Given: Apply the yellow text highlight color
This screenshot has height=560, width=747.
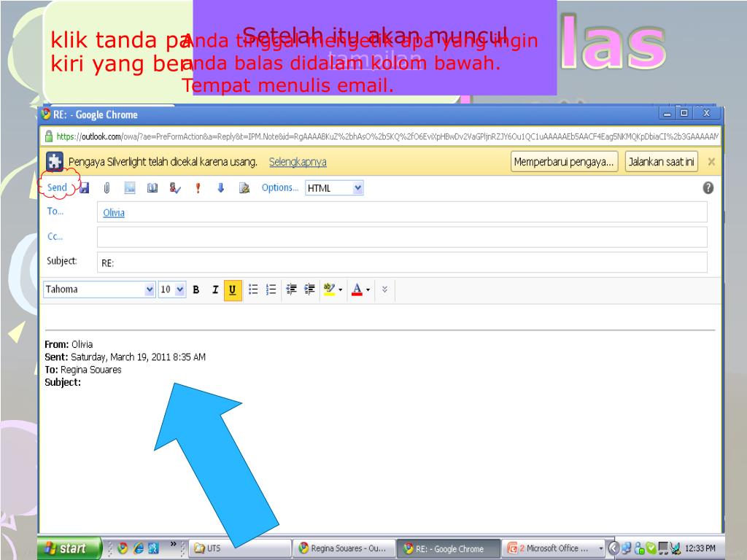Looking at the screenshot, I should click(x=329, y=289).
